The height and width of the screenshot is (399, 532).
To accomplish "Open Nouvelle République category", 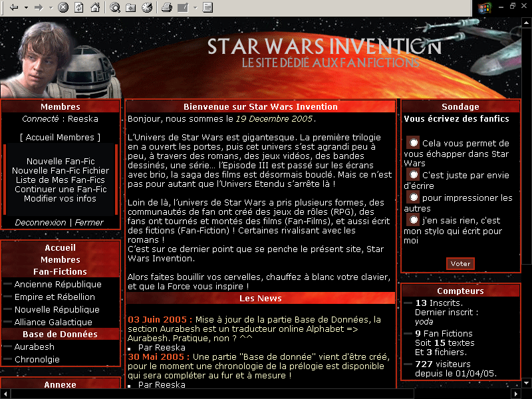I will [x=57, y=309].
